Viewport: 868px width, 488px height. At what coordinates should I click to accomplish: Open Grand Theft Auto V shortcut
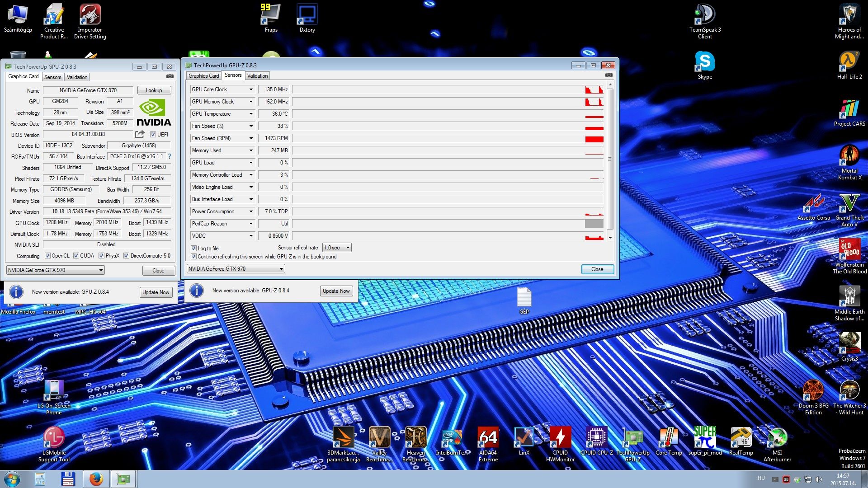[849, 210]
